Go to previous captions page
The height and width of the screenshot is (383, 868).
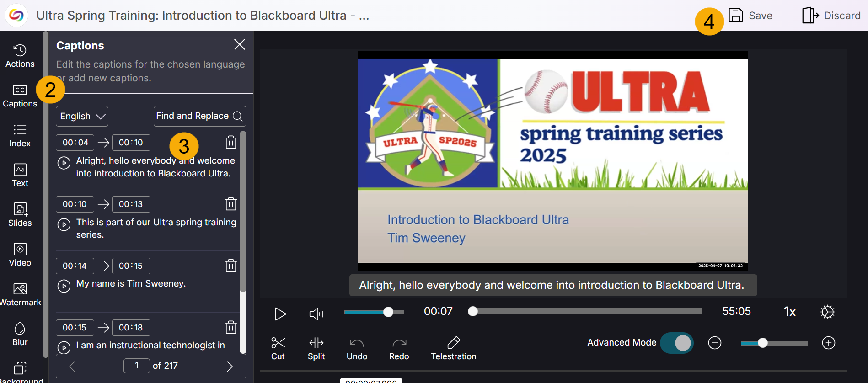pos(72,366)
